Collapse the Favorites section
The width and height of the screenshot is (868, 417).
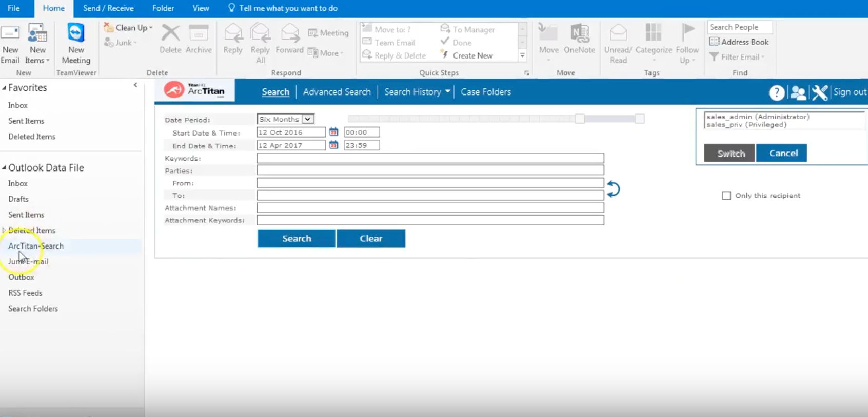4,88
